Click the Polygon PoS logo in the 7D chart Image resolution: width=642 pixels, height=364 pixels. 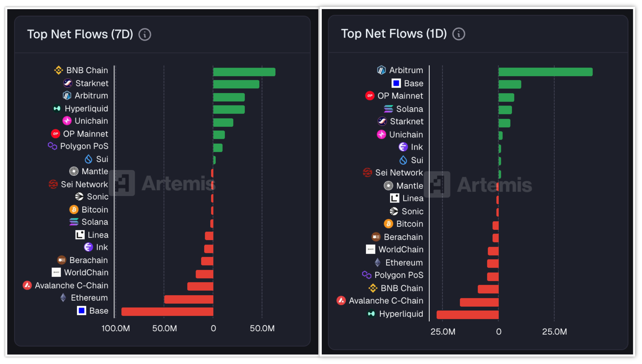(52, 146)
